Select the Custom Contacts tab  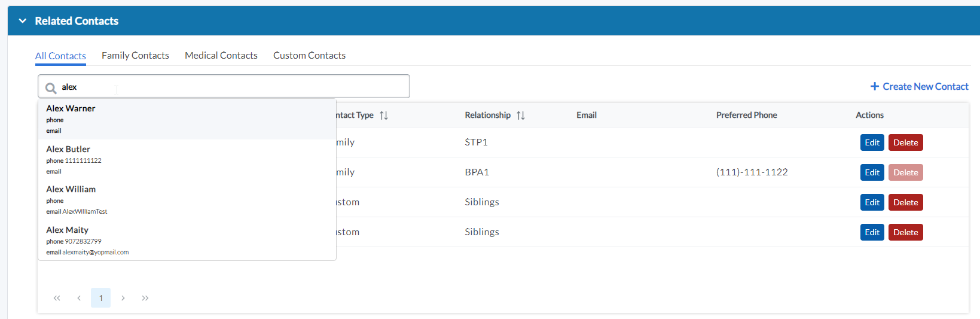309,56
